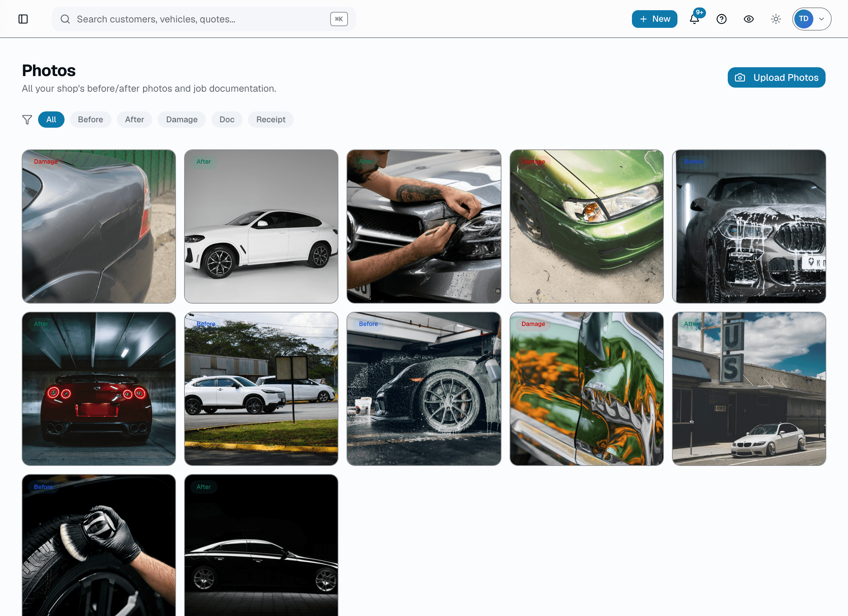This screenshot has width=848, height=616.
Task: Click Damage tag on gray fender photo
Action: pyautogui.click(x=46, y=162)
